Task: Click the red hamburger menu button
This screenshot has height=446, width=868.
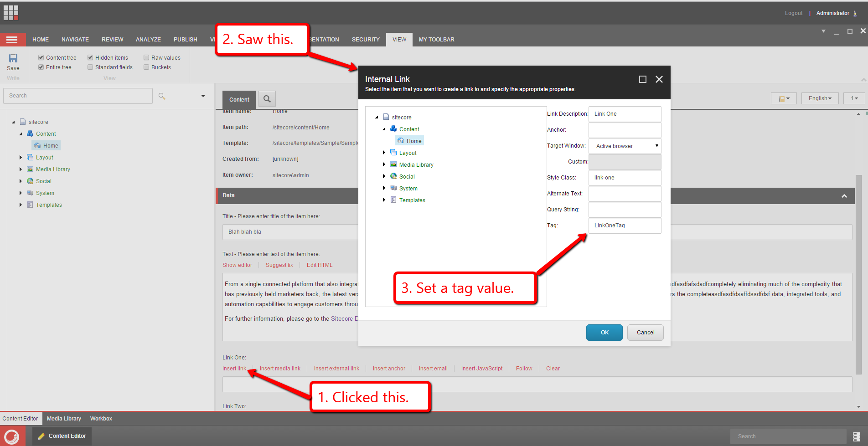Action: (12, 40)
